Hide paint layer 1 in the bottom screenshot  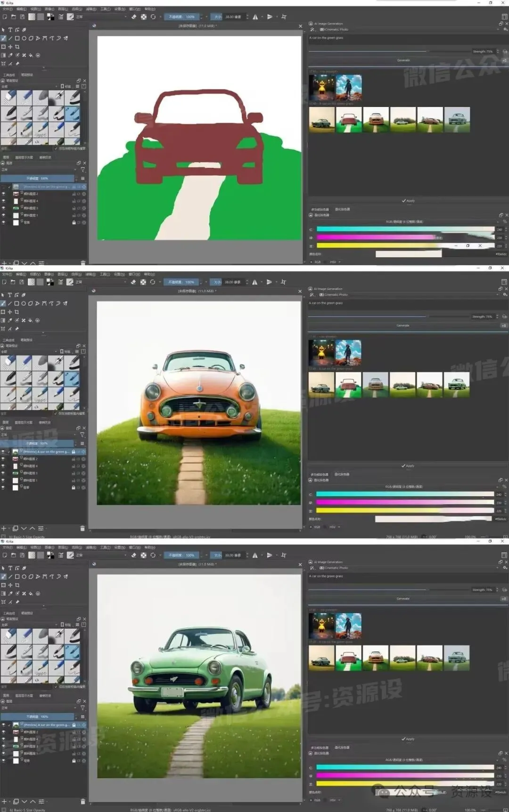(4, 754)
